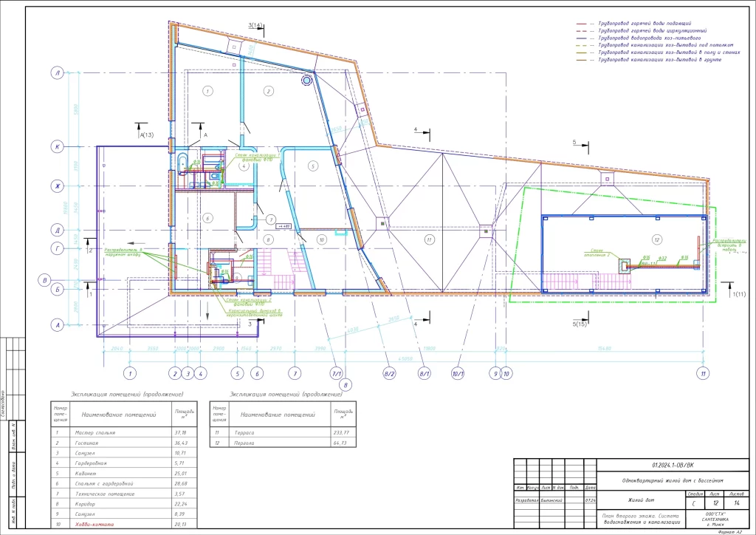
Task: Select the sheet number '12' cell in the title block
Action: coord(714,502)
